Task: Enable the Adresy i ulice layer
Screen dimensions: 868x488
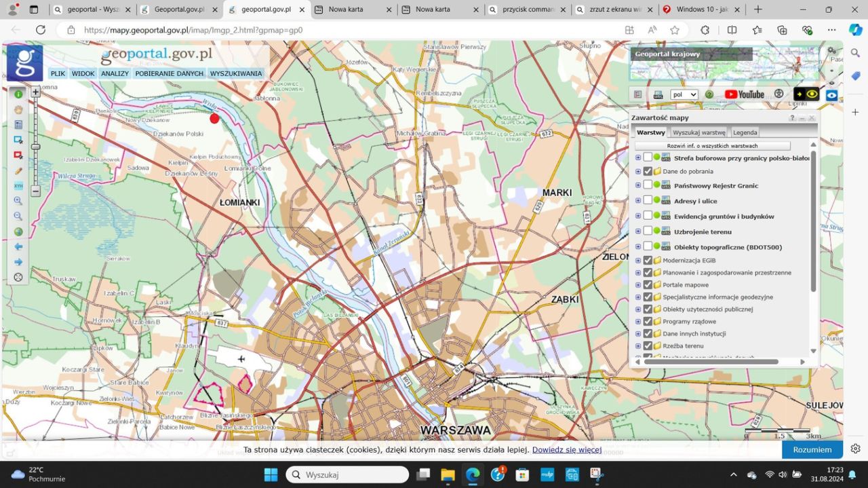Action: point(648,200)
